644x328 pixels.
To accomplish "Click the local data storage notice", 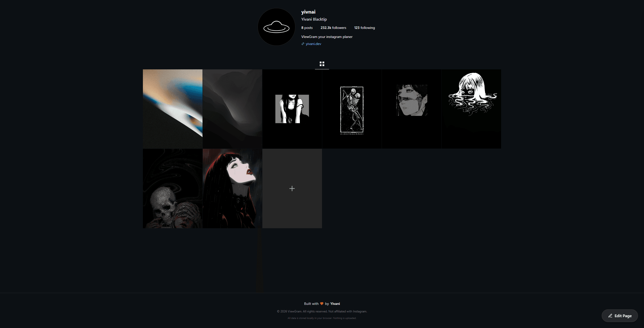I will 322,318.
